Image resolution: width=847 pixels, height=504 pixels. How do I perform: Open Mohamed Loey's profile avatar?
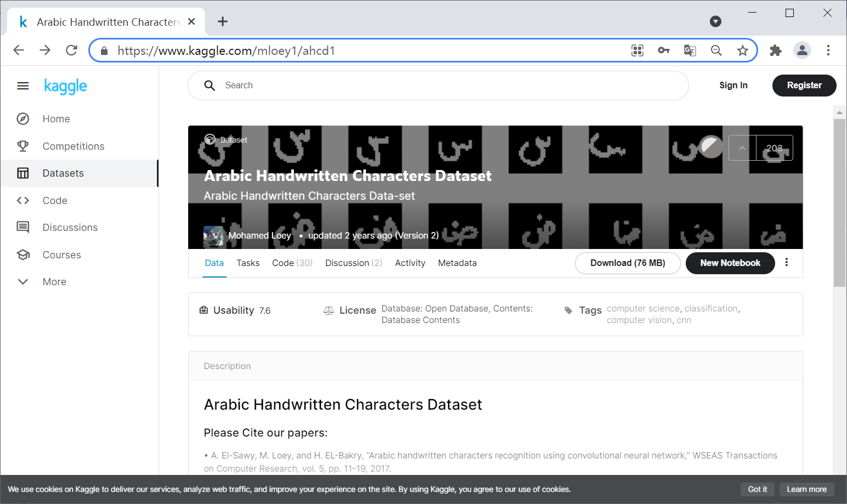tap(213, 236)
